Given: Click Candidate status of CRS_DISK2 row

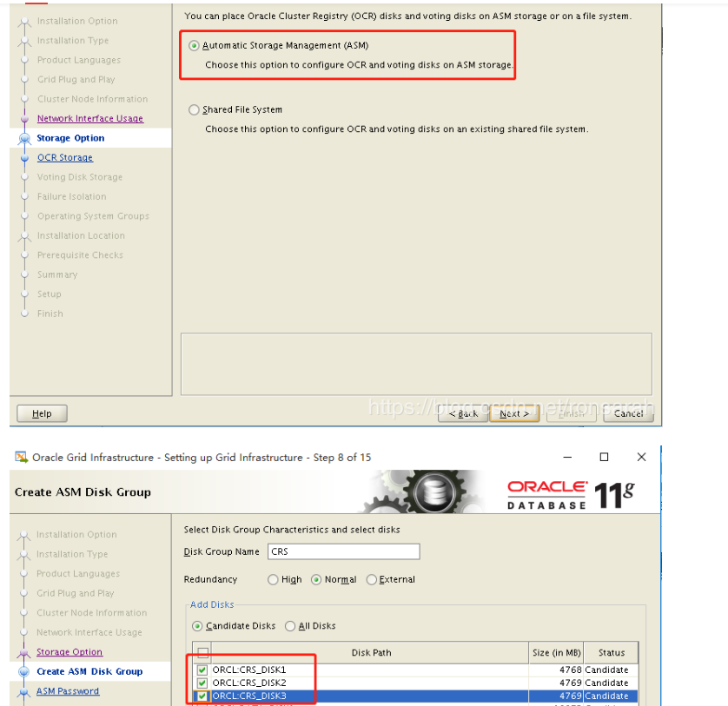Looking at the screenshot, I should pos(607,683).
